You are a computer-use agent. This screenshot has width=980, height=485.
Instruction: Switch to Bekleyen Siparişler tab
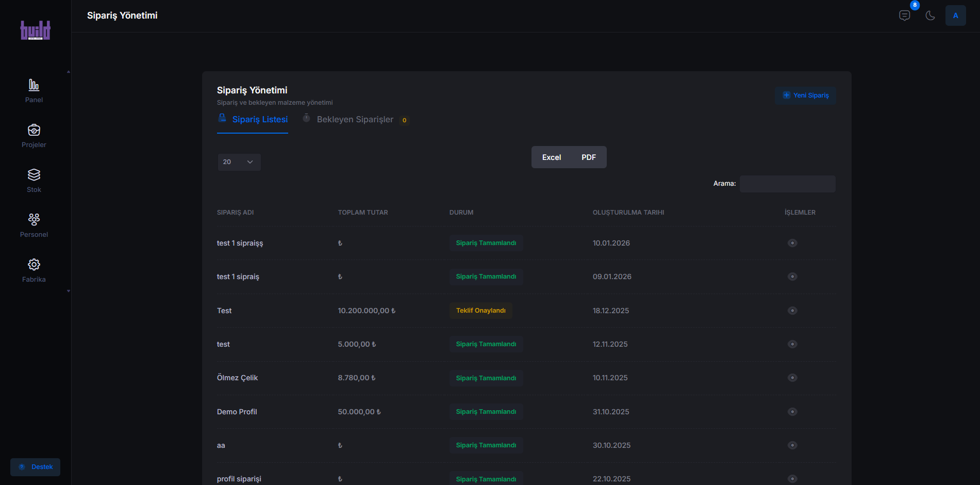[x=355, y=120]
